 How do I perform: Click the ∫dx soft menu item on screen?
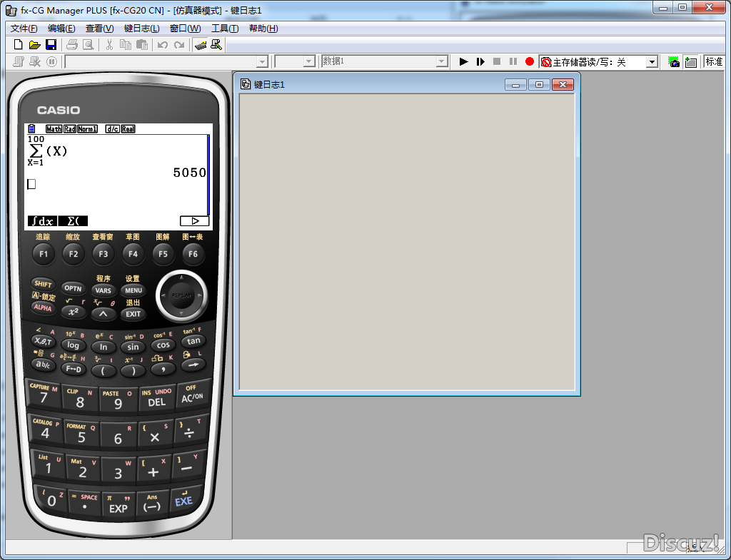tap(42, 221)
